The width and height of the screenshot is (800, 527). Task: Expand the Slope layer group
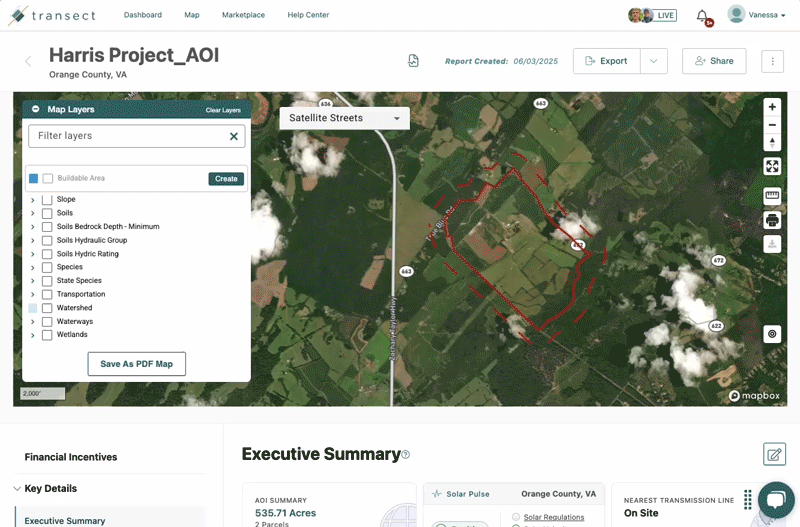click(33, 200)
